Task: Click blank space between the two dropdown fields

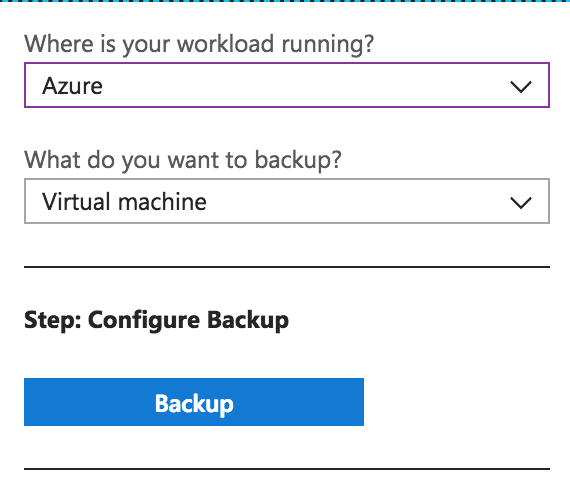Action: [287, 127]
